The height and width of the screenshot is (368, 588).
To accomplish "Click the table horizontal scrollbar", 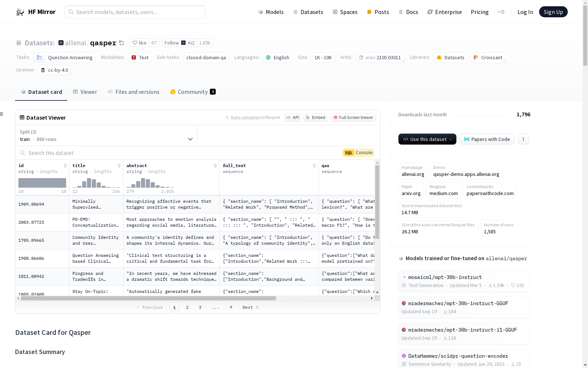I will click(x=148, y=298).
